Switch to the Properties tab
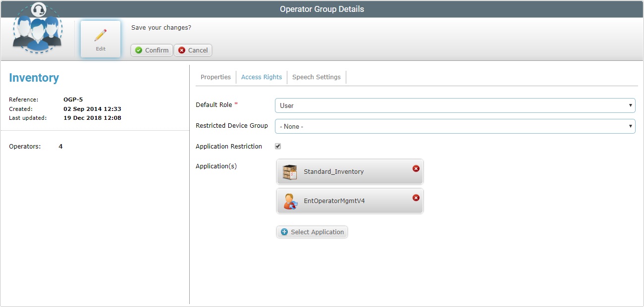The image size is (644, 307). click(215, 77)
